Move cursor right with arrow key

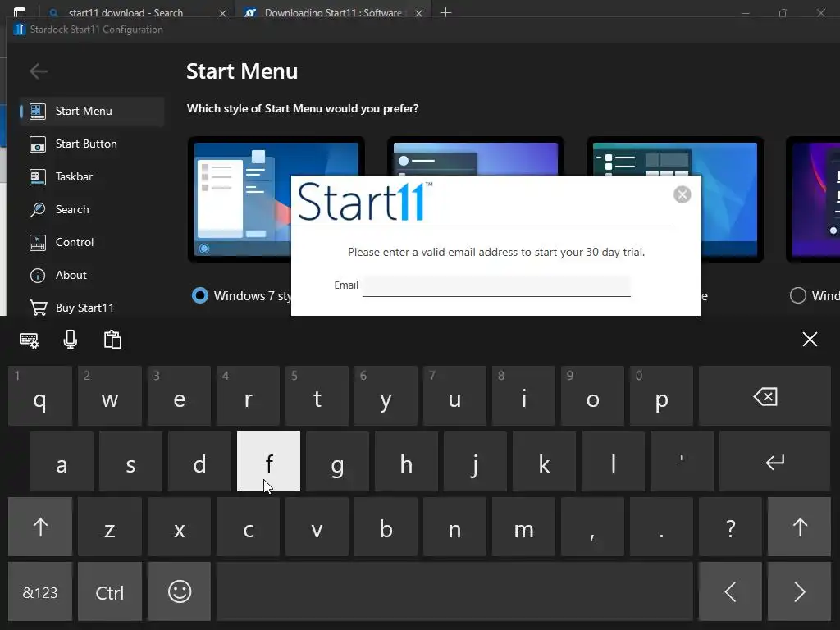point(799,591)
